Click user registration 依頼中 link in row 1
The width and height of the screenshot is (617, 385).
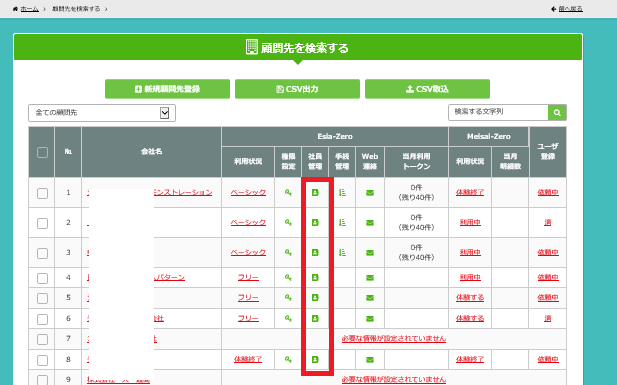tap(548, 192)
